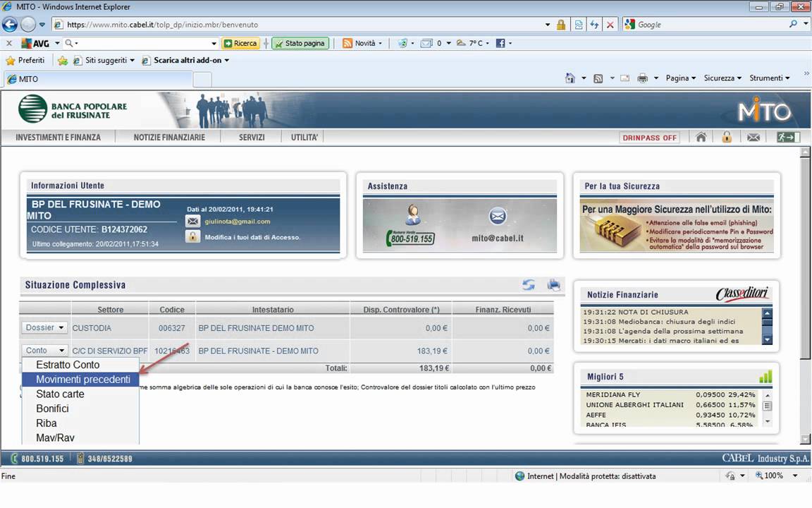812x508 pixels.
Task: Select Stato carte from the Conto menu
Action: pos(80,394)
